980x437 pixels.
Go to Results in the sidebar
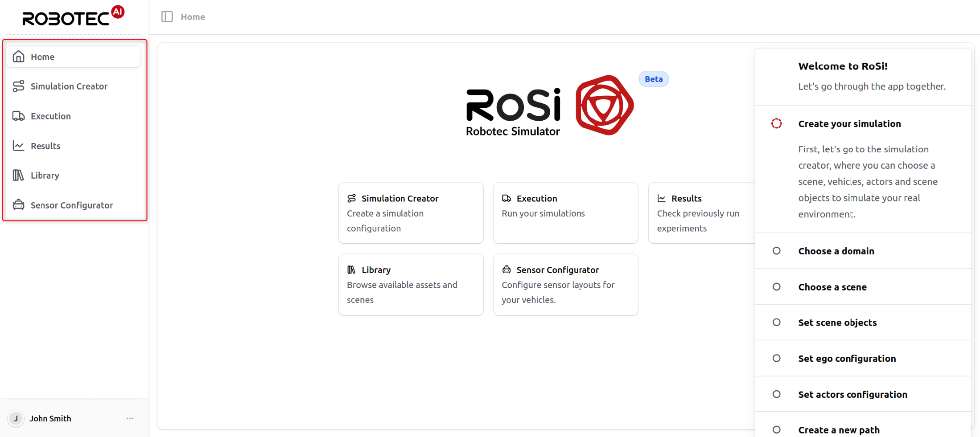74,146
